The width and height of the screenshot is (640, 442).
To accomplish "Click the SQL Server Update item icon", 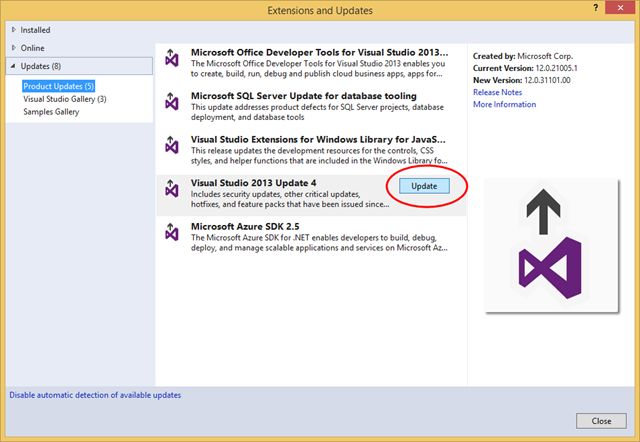I will click(172, 101).
